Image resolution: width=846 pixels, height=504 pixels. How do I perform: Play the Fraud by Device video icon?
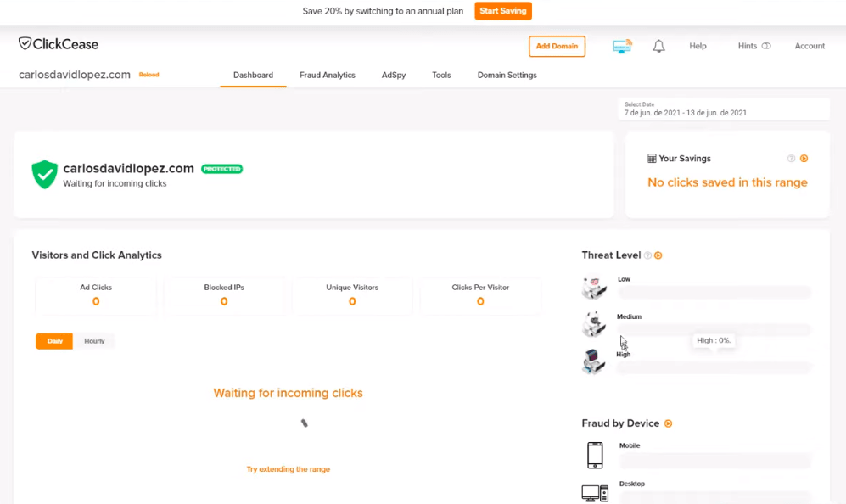[668, 423]
